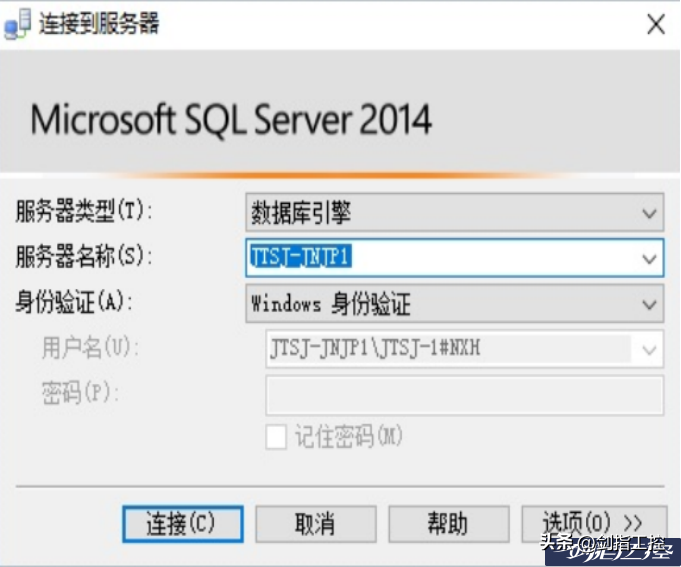Open the 用户名 dropdown arrow
The image size is (681, 567).
650,349
